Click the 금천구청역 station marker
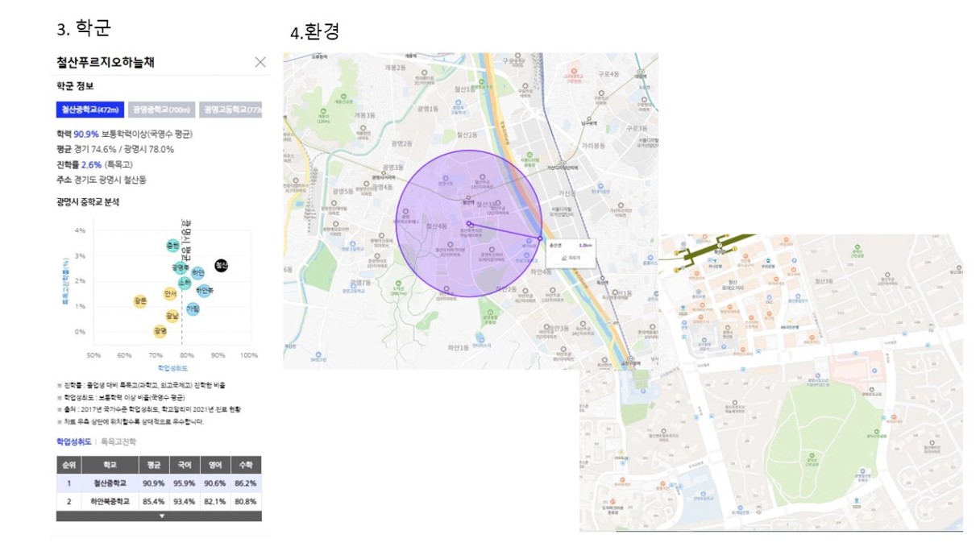The height and width of the screenshot is (551, 980). [x=631, y=359]
